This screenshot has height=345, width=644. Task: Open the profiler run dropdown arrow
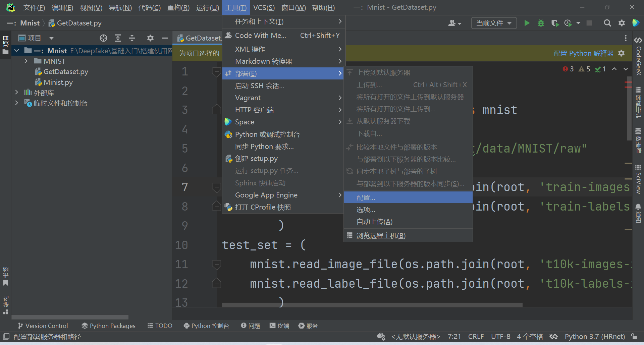coord(578,23)
